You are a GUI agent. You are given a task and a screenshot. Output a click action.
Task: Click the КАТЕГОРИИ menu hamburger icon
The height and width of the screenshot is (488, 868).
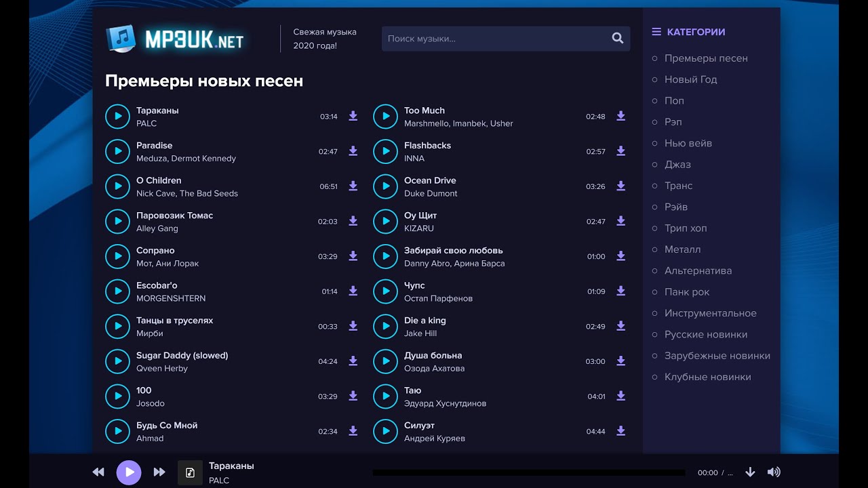(x=656, y=32)
